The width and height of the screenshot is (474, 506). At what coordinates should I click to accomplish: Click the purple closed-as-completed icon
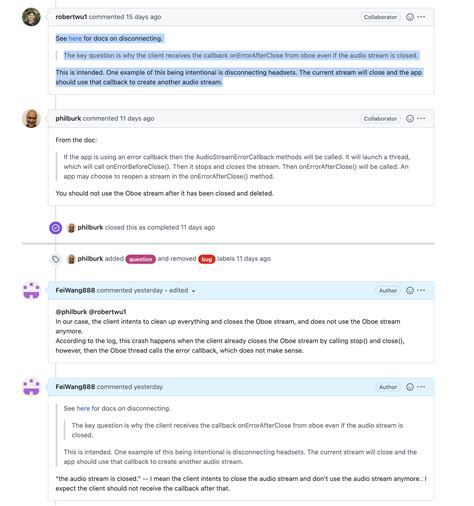tap(56, 228)
